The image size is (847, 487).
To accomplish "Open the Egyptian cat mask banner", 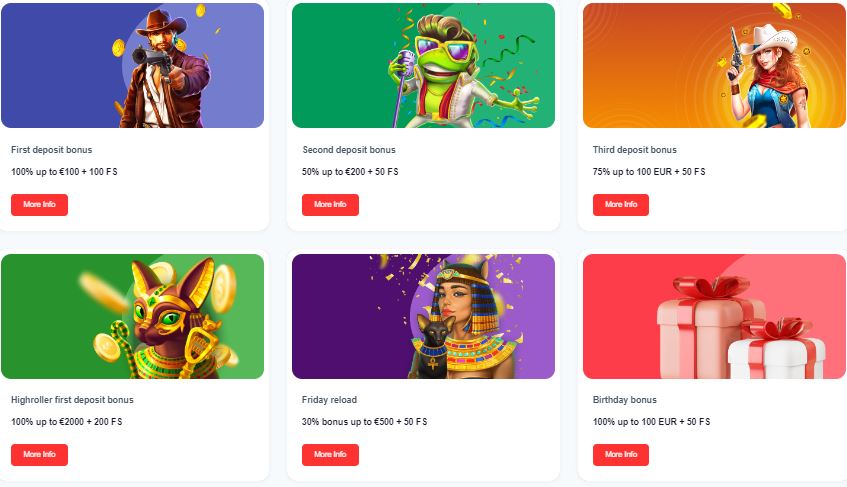I will (x=132, y=316).
